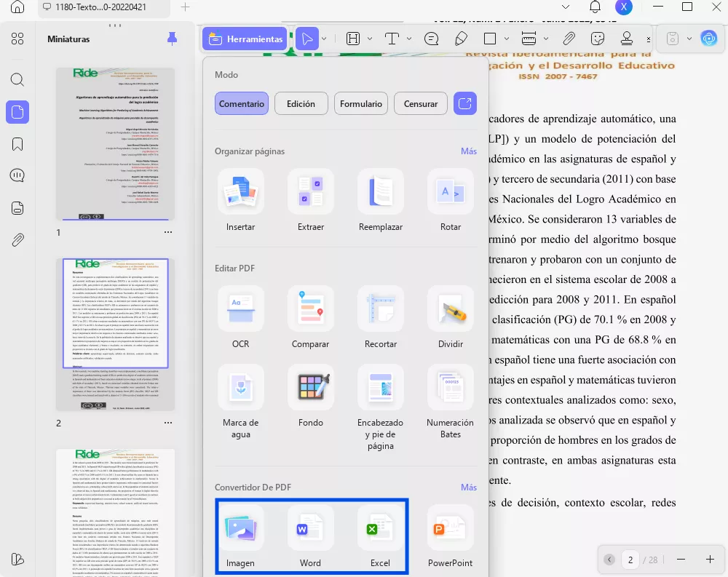728x577 pixels.
Task: Expand the pointer tool dropdown arrow
Action: coord(324,39)
